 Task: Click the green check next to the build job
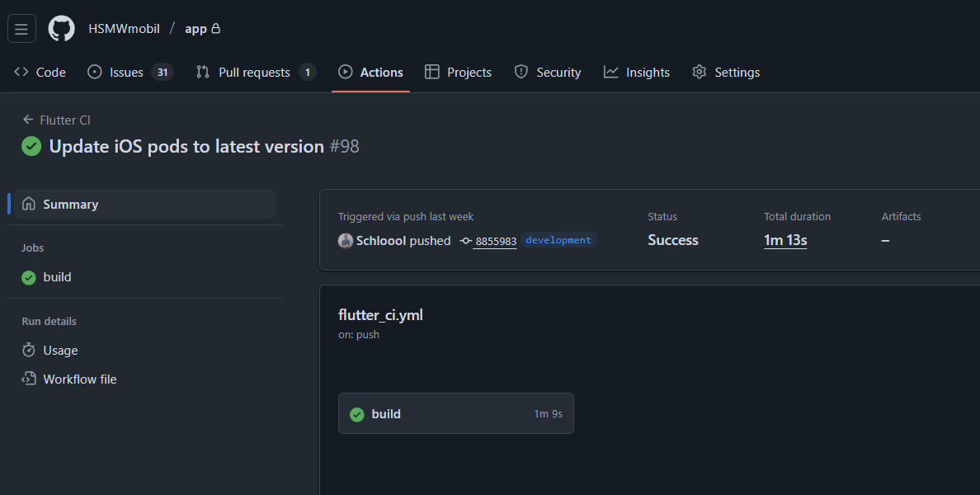pos(29,277)
